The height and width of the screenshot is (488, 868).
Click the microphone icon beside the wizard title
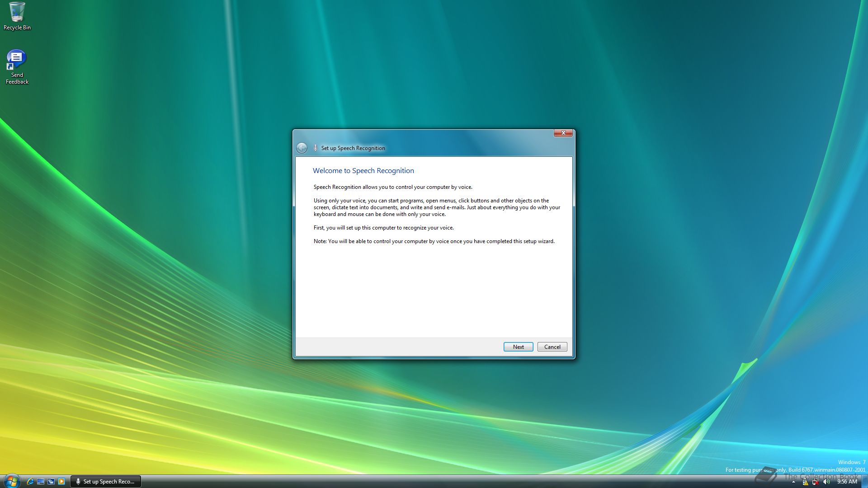click(x=316, y=148)
